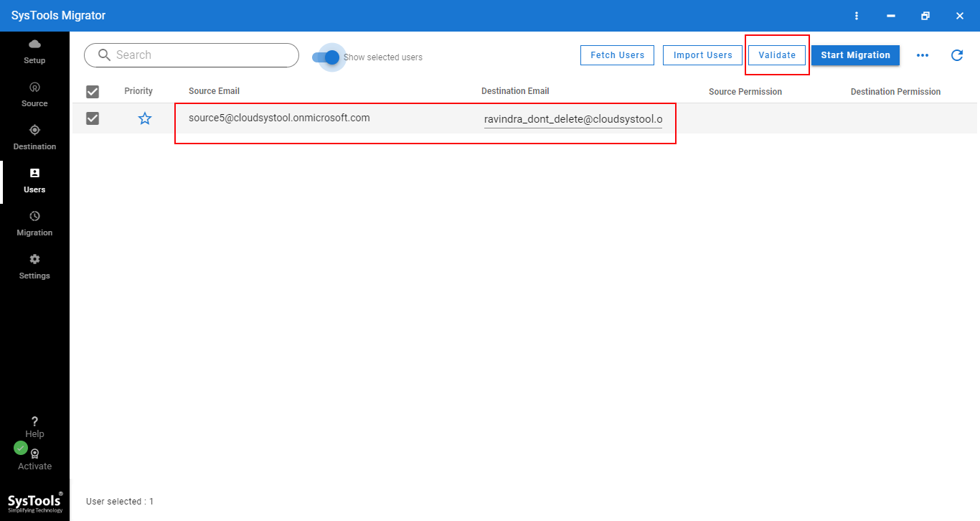Click the 'User selected : 1' status text
The image size is (980, 521).
[120, 502]
